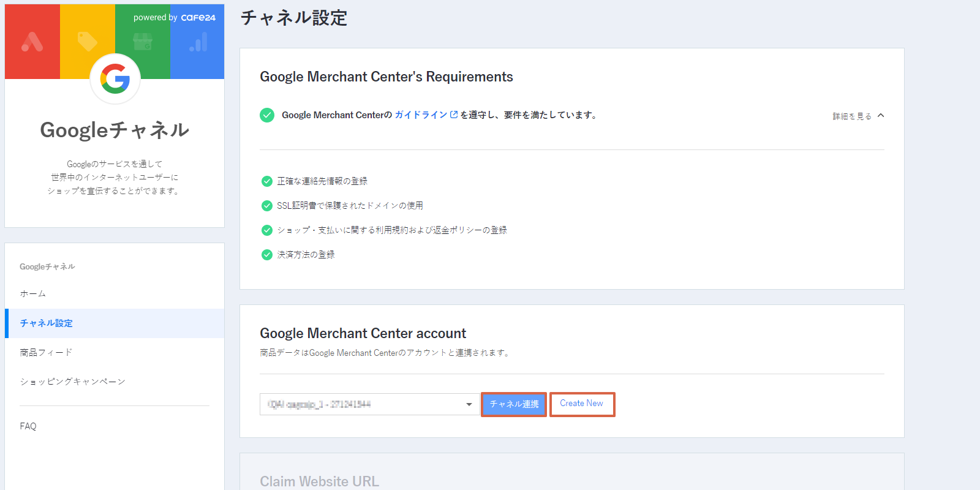Click the Google G logo icon
This screenshot has height=490, width=980.
tap(115, 78)
